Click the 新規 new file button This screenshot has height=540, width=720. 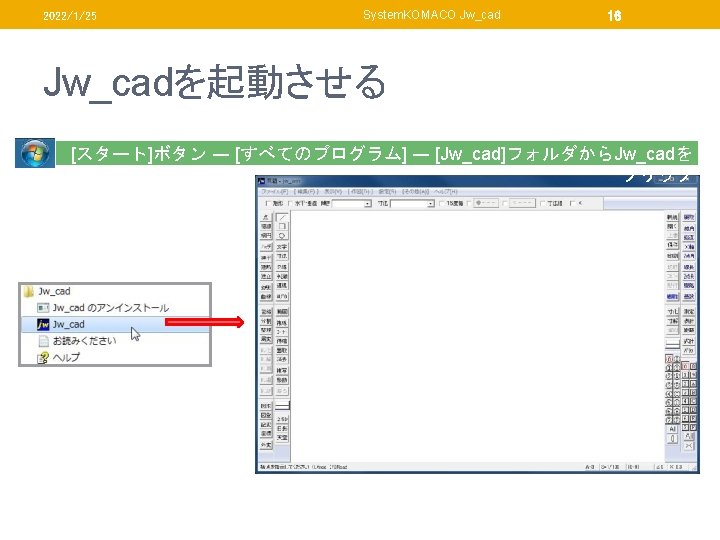tap(672, 217)
